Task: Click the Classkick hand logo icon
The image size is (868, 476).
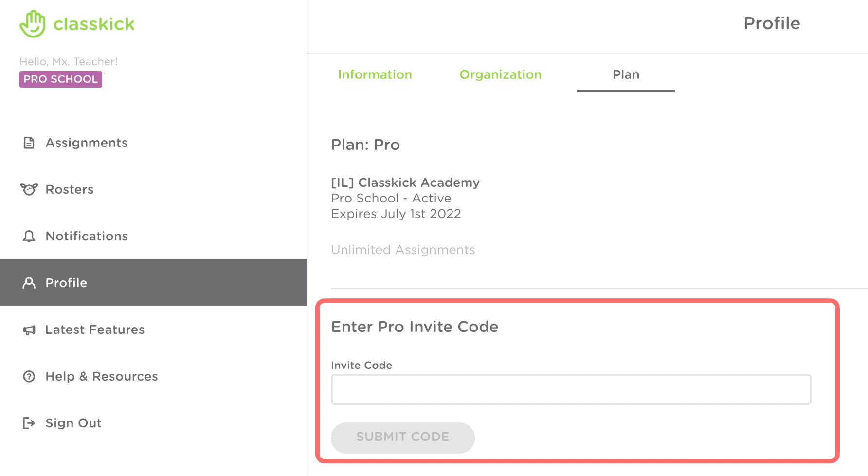Action: (33, 24)
